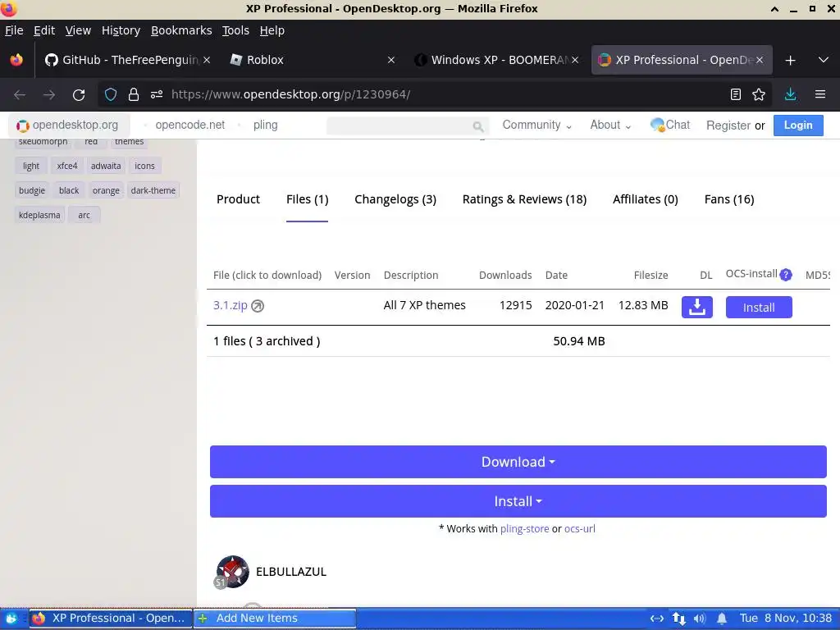Click the notification bell in system tray
This screenshot has width=840, height=630.
pos(722,619)
